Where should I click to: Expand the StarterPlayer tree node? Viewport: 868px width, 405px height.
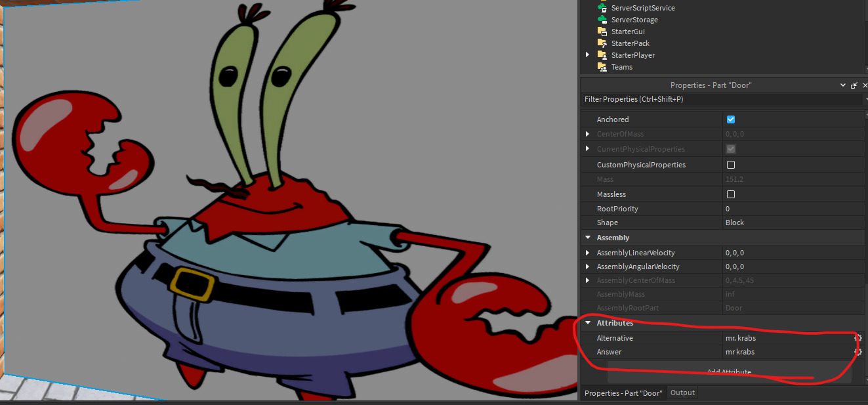[588, 55]
